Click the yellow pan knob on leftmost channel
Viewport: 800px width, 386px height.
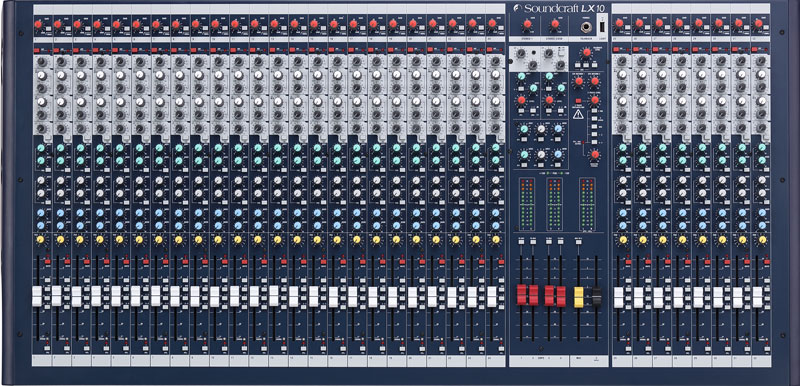(40, 239)
